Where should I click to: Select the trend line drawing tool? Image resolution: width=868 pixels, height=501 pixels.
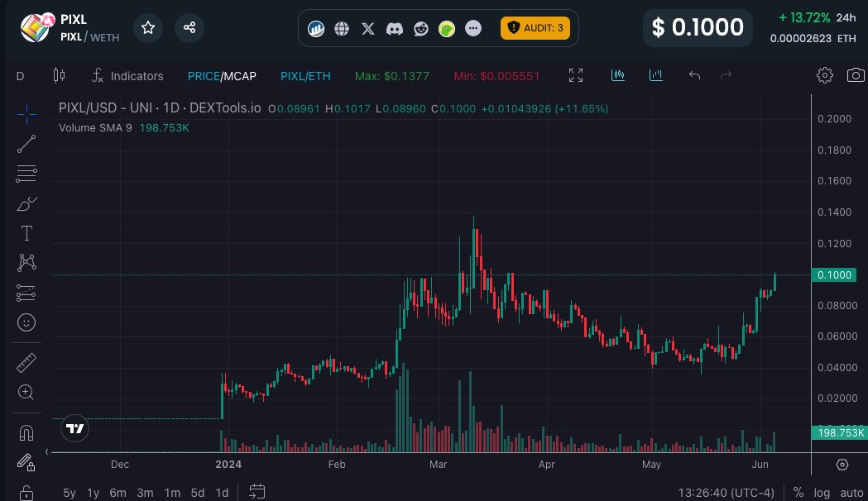(x=26, y=145)
